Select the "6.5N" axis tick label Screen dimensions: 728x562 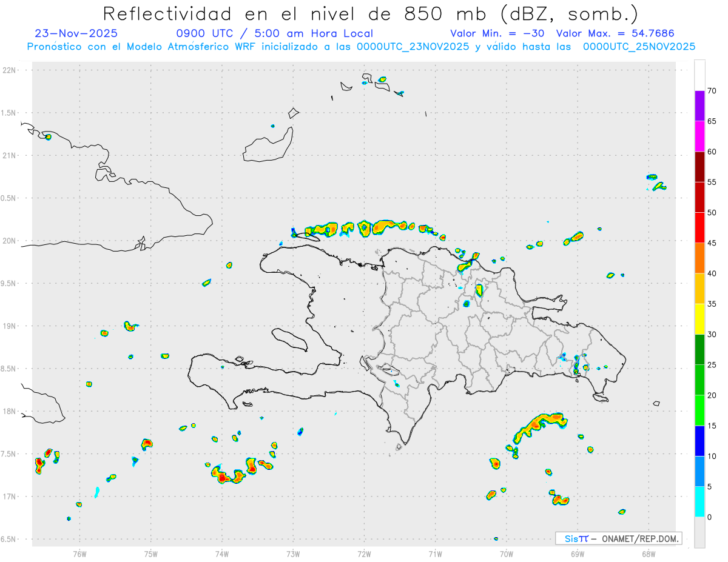click(x=9, y=539)
